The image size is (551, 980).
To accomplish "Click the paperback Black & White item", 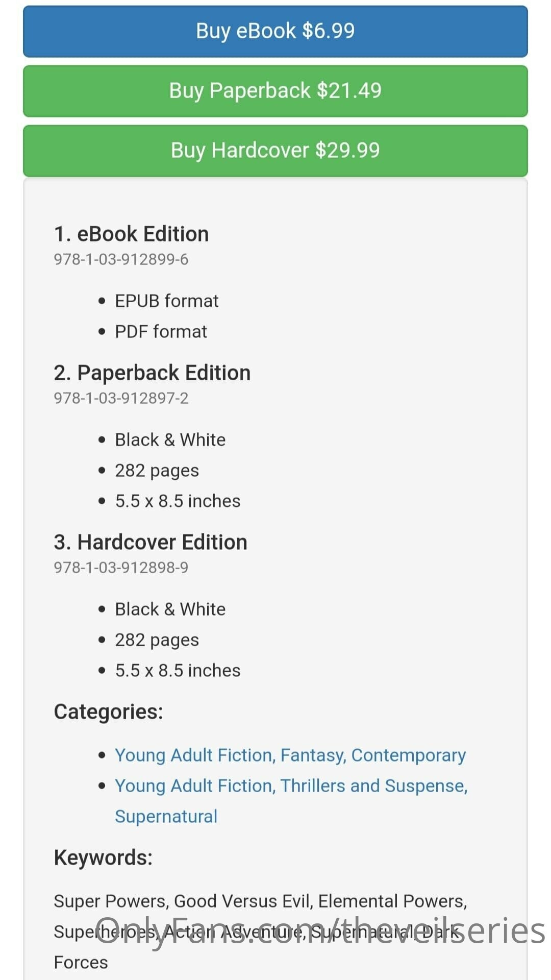I will point(170,440).
